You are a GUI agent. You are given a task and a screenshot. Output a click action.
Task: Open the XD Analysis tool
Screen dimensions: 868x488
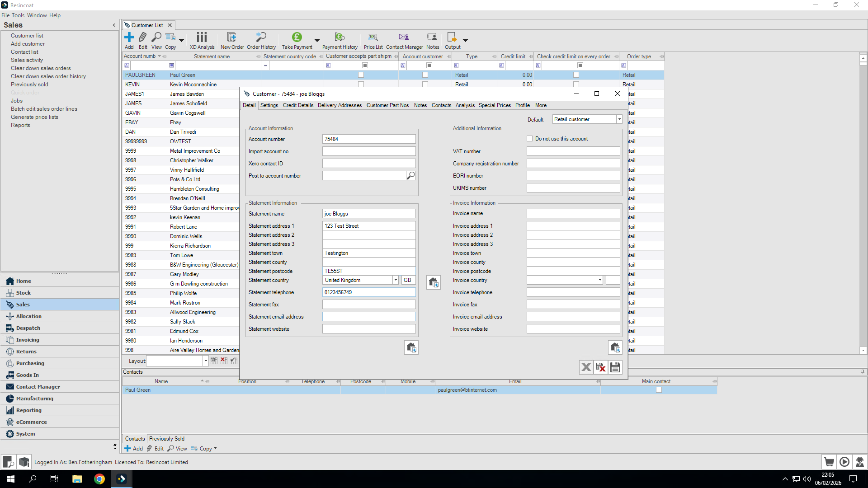click(x=202, y=40)
